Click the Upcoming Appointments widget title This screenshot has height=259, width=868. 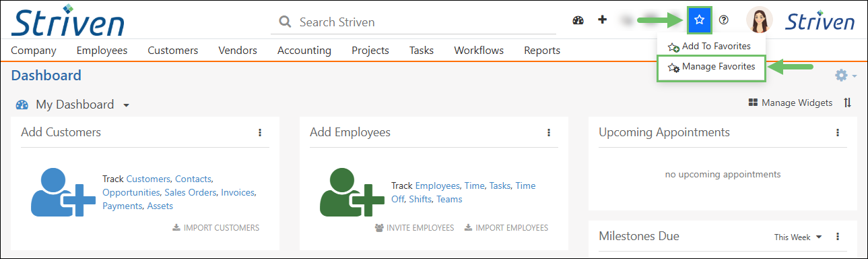(x=664, y=132)
